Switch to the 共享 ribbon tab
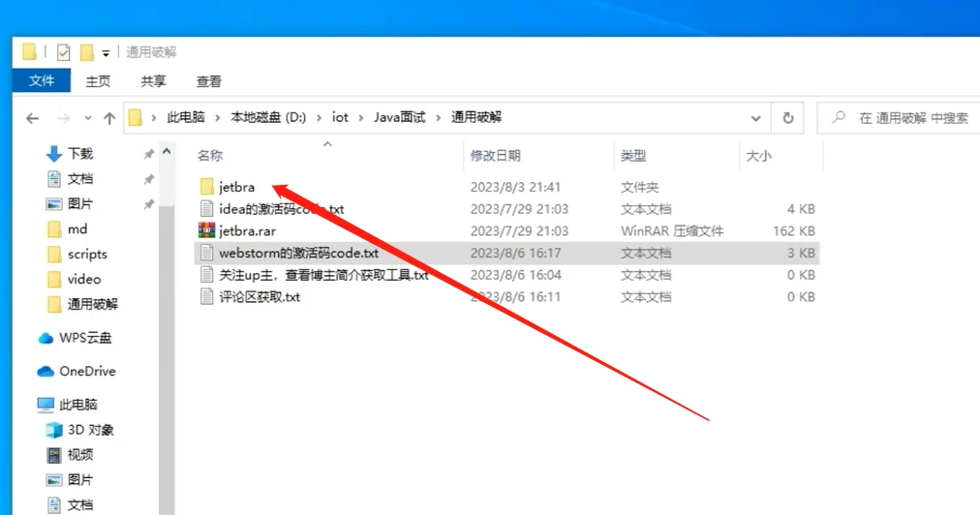980x515 pixels. 153,81
